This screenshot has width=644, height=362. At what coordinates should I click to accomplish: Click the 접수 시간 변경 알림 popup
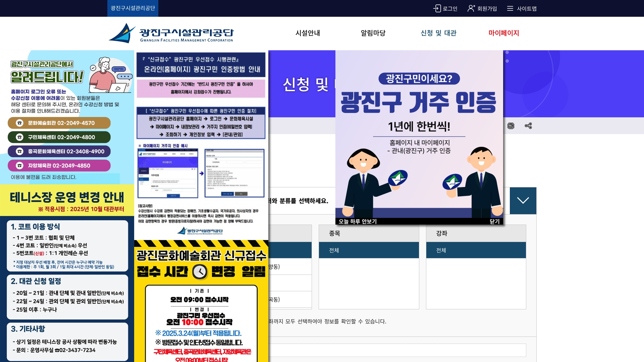pyautogui.click(x=201, y=301)
